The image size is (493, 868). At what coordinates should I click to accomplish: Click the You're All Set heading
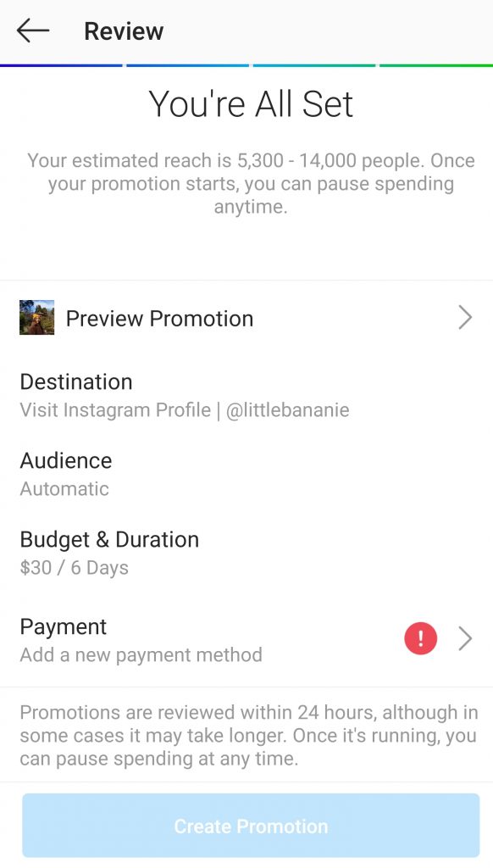coord(246,104)
